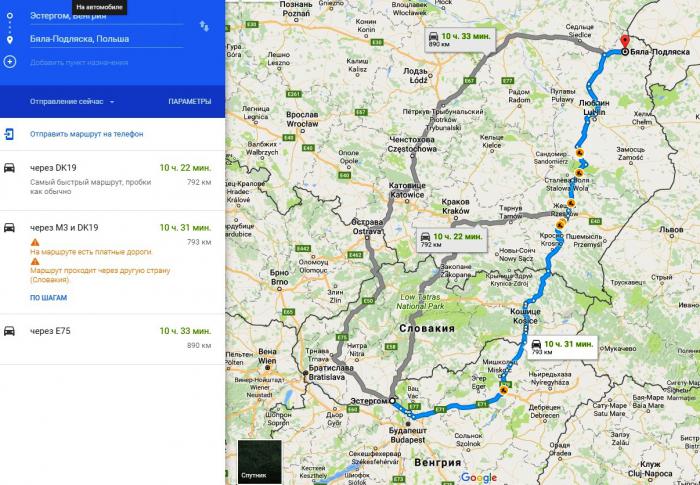Open ПАРАМЕТРЫ route options
Image resolution: width=700 pixels, height=485 pixels.
pos(190,102)
